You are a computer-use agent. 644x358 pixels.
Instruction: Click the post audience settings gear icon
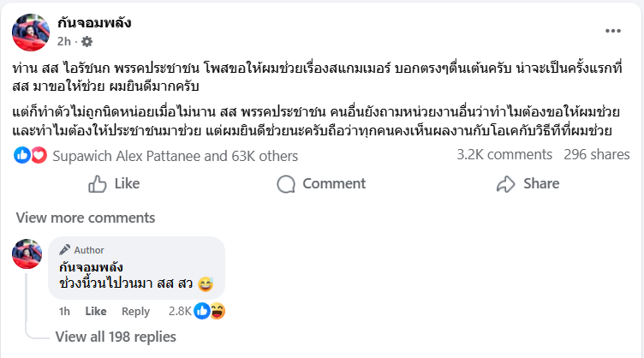[86, 41]
